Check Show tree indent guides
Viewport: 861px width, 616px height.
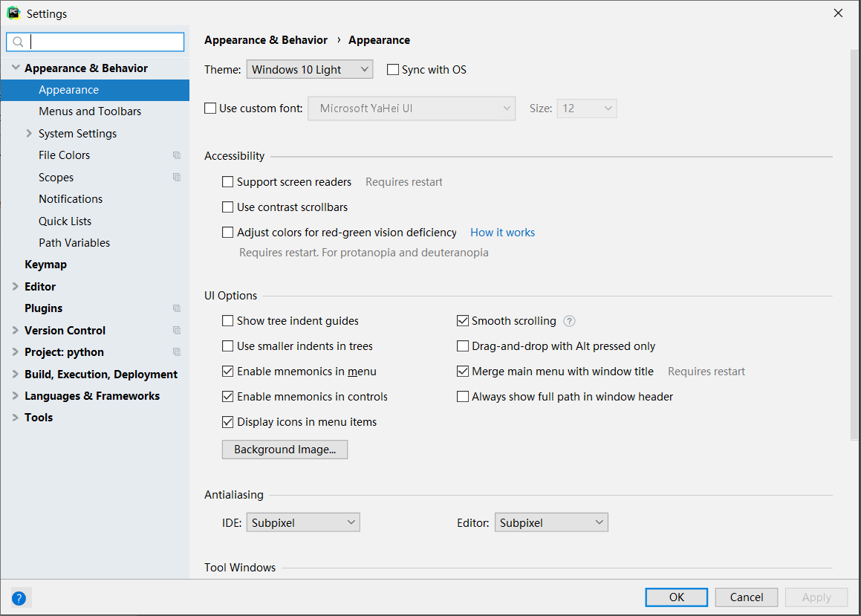click(227, 320)
